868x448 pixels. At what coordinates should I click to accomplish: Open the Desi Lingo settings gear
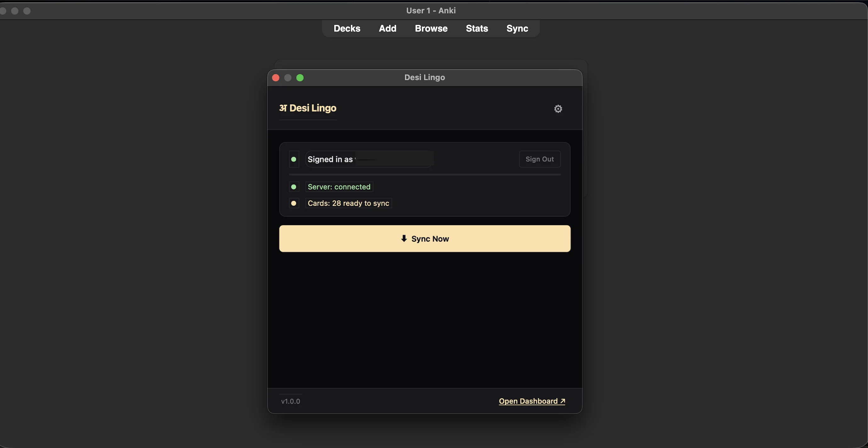click(558, 109)
